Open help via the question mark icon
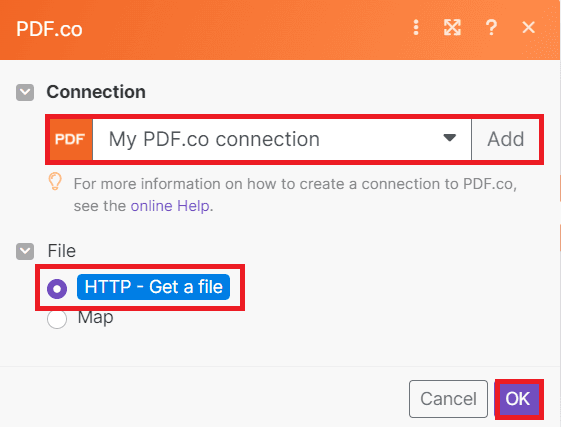The height and width of the screenshot is (427, 561). pyautogui.click(x=491, y=28)
